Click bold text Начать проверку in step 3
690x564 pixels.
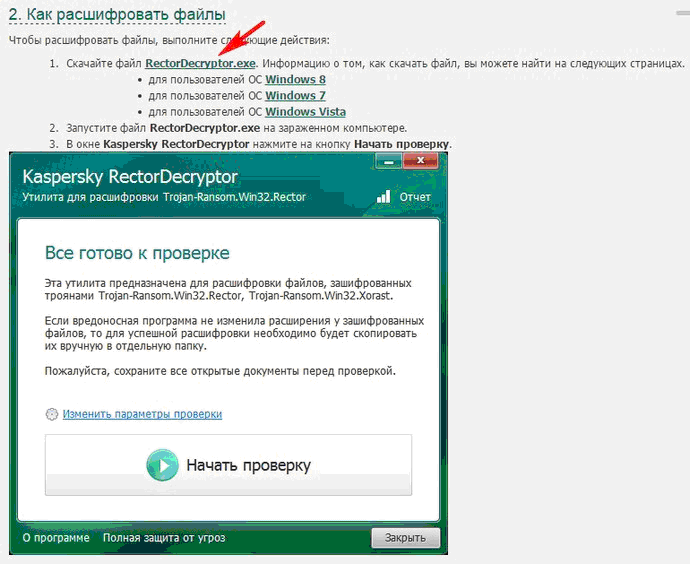[402, 144]
